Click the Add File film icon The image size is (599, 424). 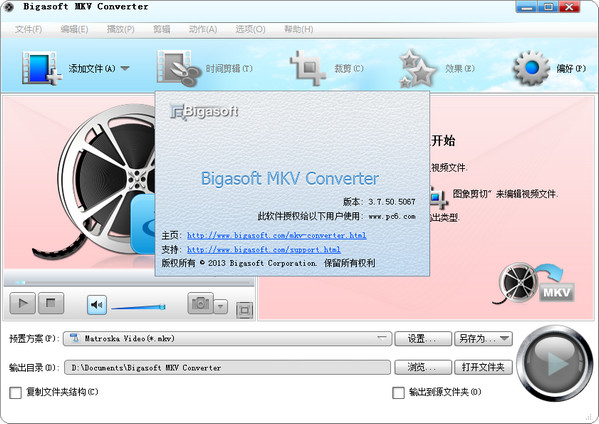[x=41, y=68]
